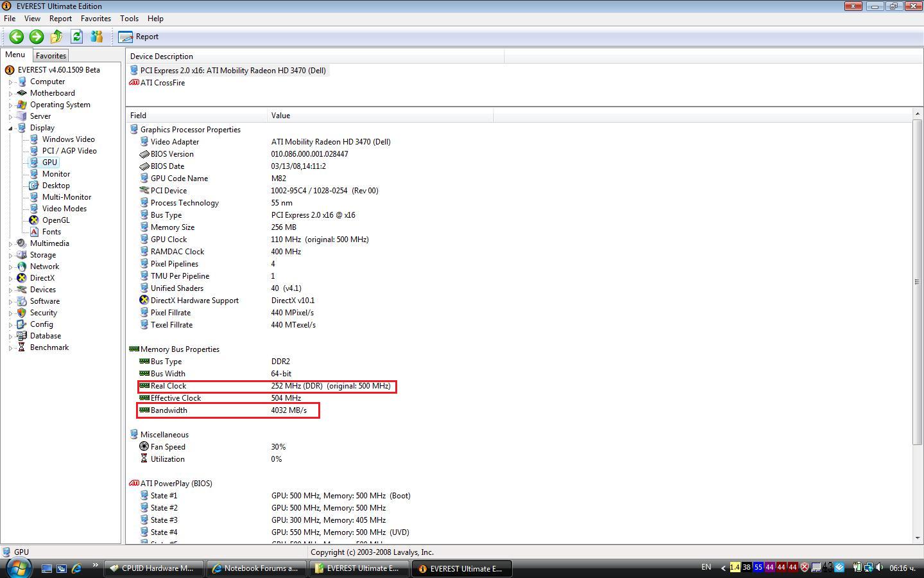This screenshot has height=578, width=924.
Task: Click the Software icon in tree
Action: point(22,301)
